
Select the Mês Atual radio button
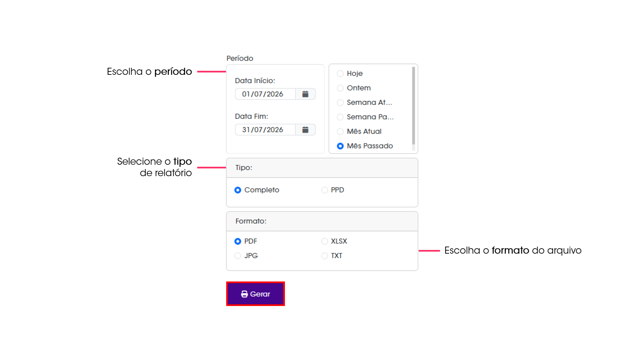(x=340, y=132)
